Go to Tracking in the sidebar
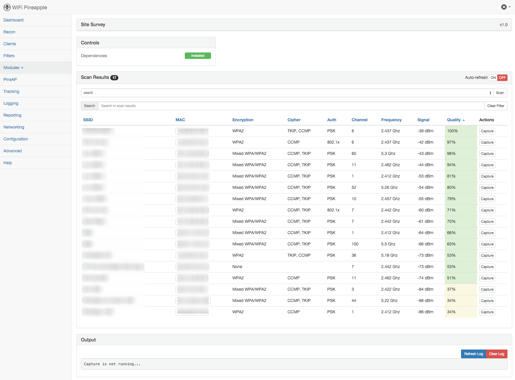This screenshot has width=515, height=380. [11, 91]
